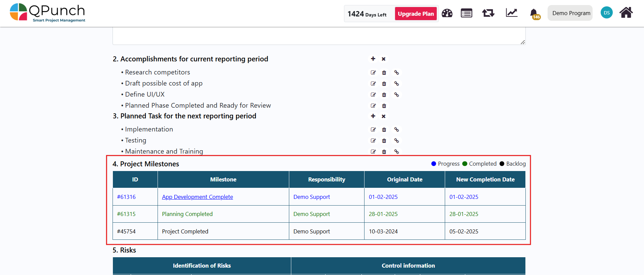Click the Backlog legend black dot
Screen dimensions: 644x275
(502, 164)
